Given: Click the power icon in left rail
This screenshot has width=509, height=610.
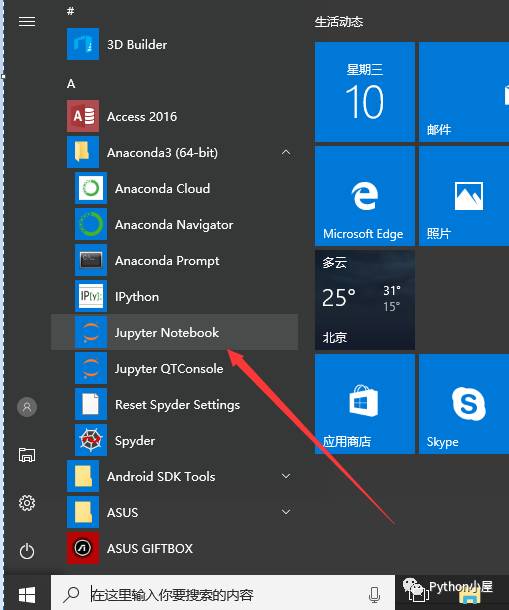Looking at the screenshot, I should pyautogui.click(x=27, y=551).
